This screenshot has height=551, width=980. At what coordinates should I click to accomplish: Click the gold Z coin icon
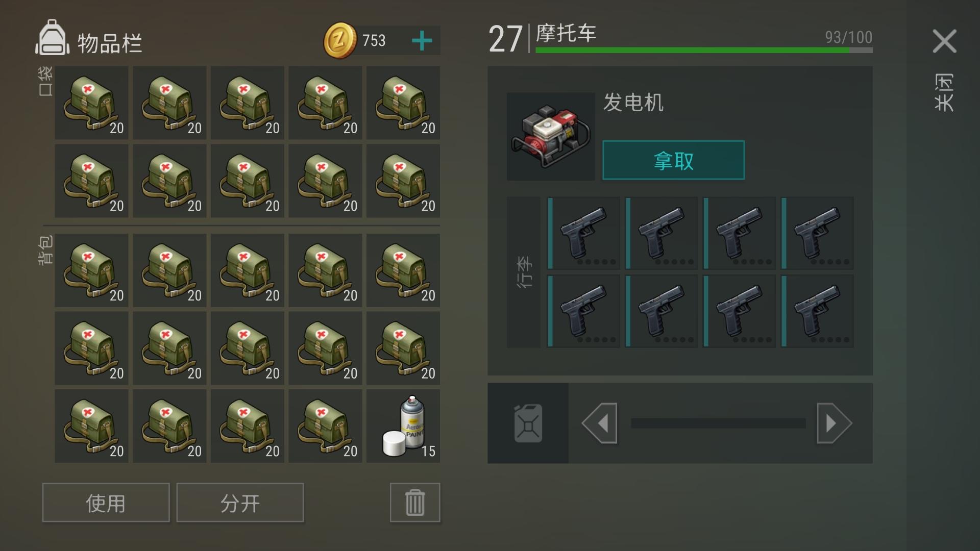coord(340,40)
